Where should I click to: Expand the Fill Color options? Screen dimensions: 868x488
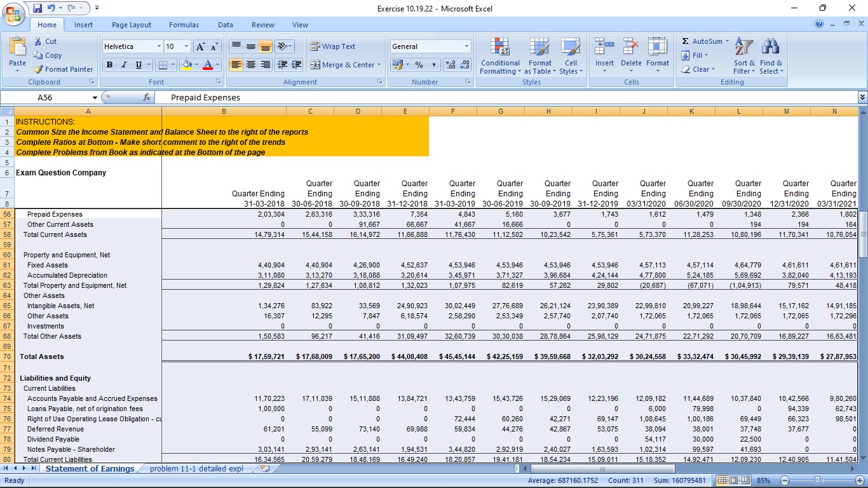pos(196,65)
